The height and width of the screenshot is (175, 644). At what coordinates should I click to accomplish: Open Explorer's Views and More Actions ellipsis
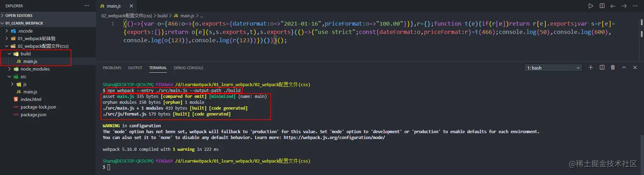click(x=87, y=6)
